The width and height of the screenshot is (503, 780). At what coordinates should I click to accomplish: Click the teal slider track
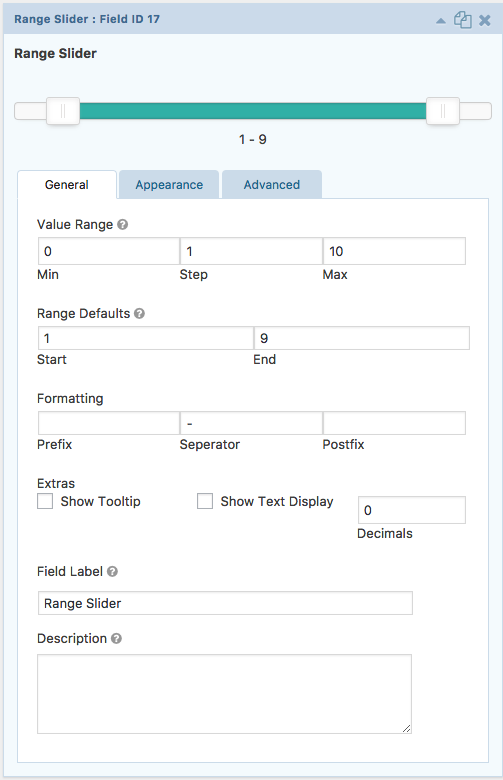coord(253,111)
